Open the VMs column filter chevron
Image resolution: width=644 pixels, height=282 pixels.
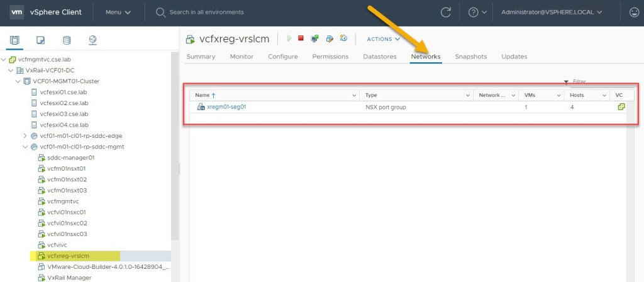pos(558,96)
